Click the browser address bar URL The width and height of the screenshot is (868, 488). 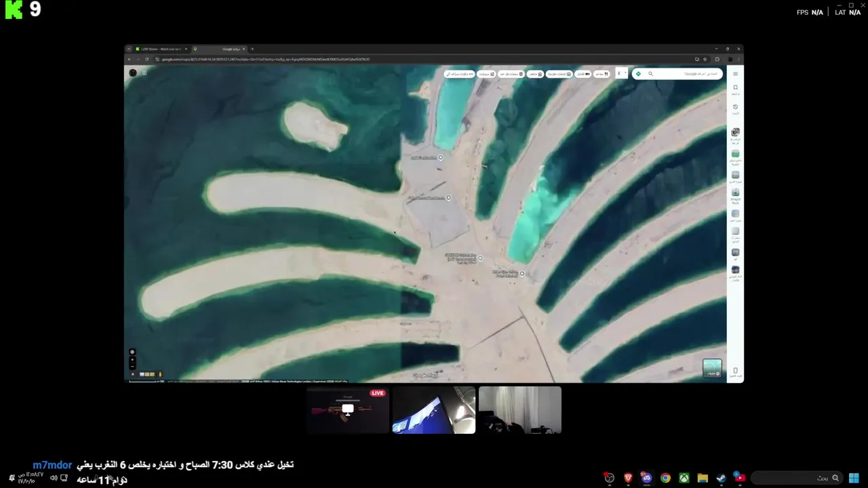(266, 59)
